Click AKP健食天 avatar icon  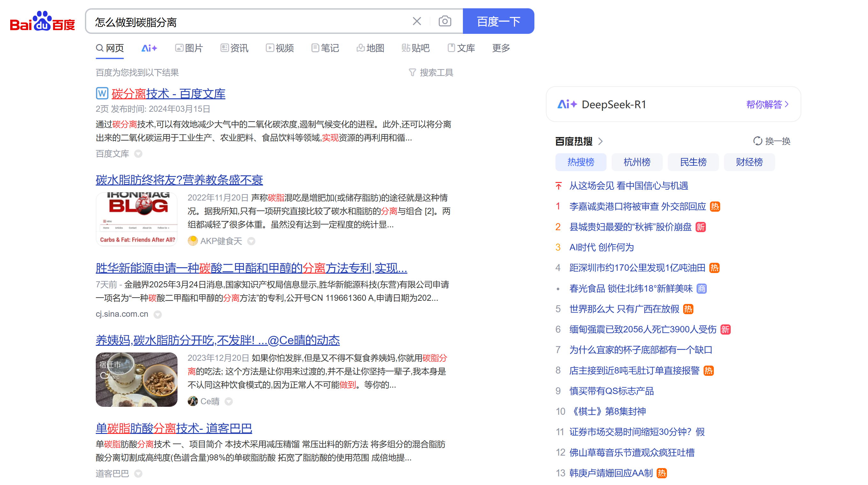(x=192, y=241)
